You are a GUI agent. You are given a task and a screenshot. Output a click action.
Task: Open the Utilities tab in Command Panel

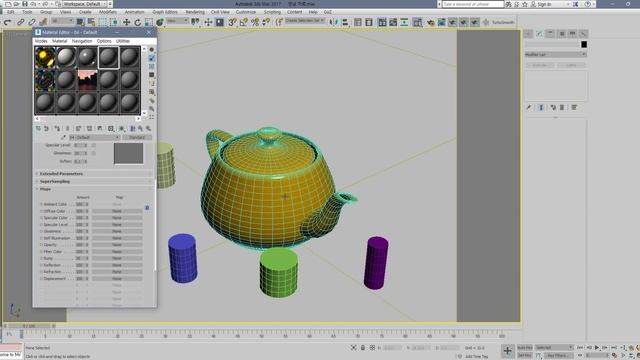[583, 34]
